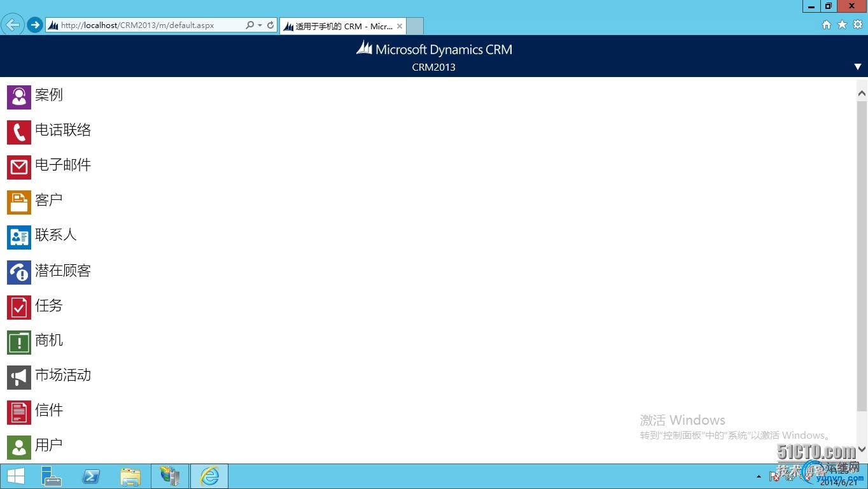Open the 案例 purple headset icon

[x=19, y=97]
